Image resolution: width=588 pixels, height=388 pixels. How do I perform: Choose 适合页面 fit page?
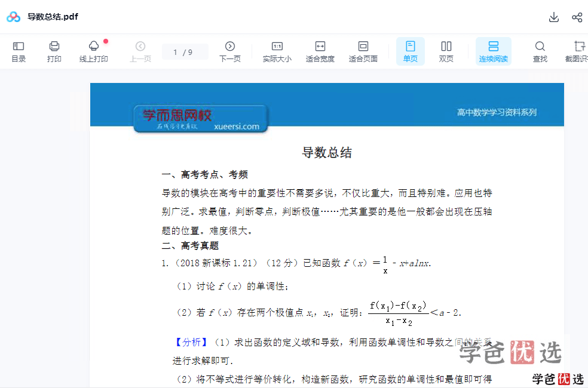pos(363,52)
